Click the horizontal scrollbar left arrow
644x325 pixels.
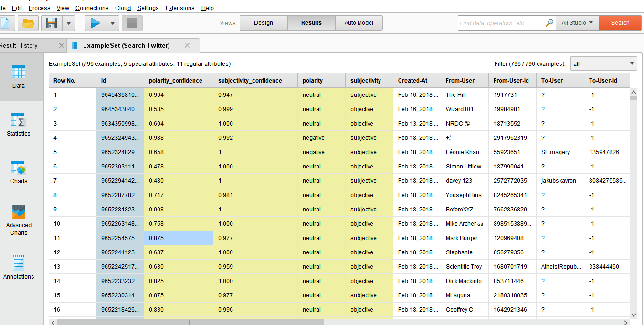pos(52,322)
